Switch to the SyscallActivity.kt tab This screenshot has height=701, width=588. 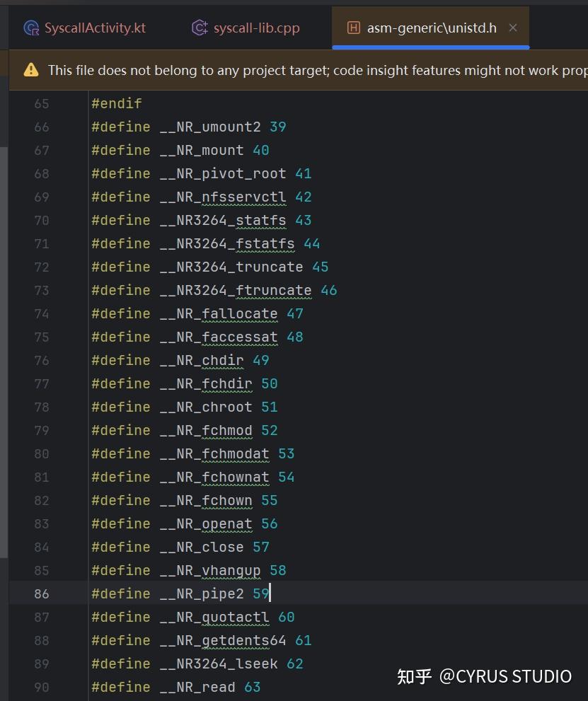(x=95, y=28)
